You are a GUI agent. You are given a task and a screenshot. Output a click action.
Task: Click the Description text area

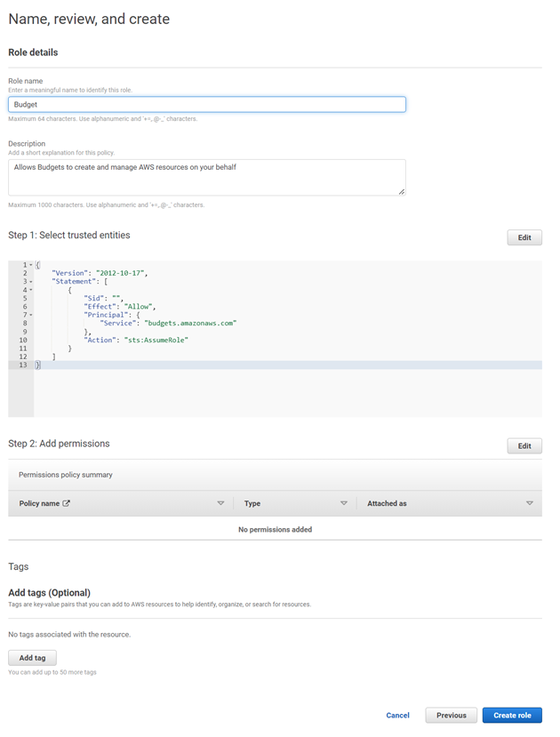pos(206,177)
